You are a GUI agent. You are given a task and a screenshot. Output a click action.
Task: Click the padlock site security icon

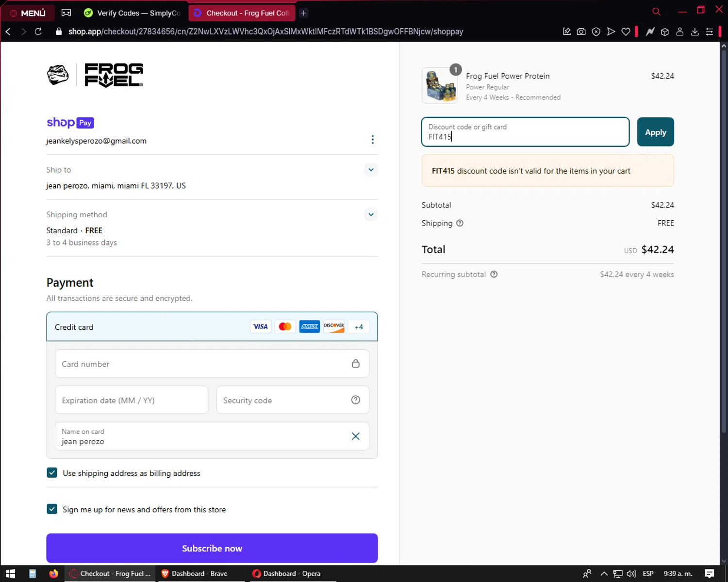[59, 32]
